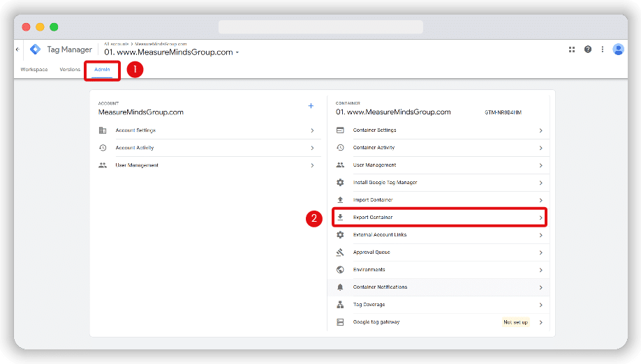Click the Account Activity history icon
Image resolution: width=641 pixels, height=364 pixels.
coord(103,148)
